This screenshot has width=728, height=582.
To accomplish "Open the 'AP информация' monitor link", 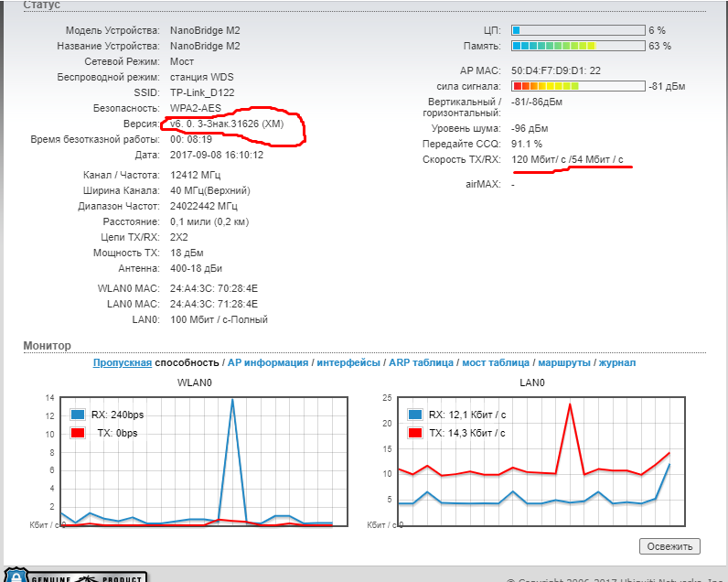I will coord(268,363).
